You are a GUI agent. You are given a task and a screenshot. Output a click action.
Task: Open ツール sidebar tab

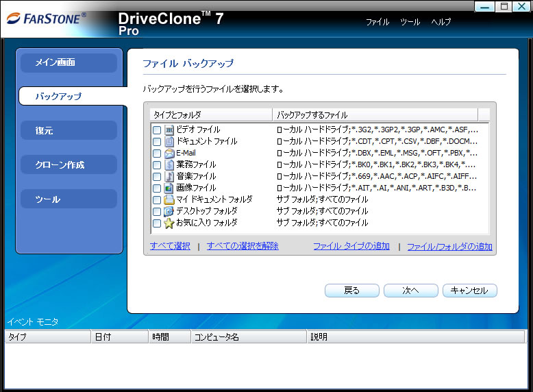click(69, 199)
